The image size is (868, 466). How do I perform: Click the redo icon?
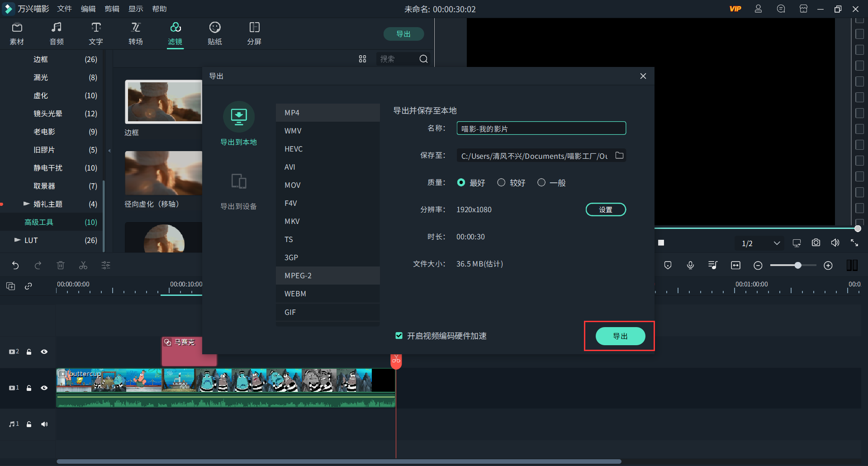38,266
